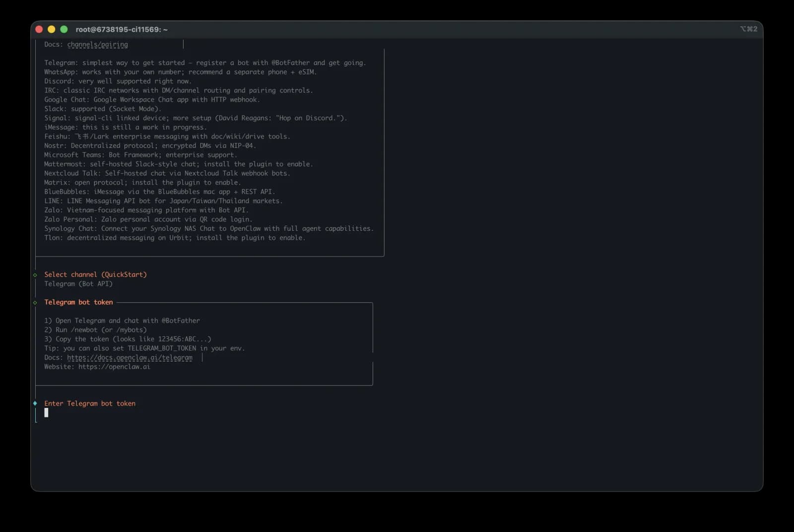Focus the Telegram bot token input cursor
This screenshot has width=794, height=532.
pyautogui.click(x=47, y=413)
